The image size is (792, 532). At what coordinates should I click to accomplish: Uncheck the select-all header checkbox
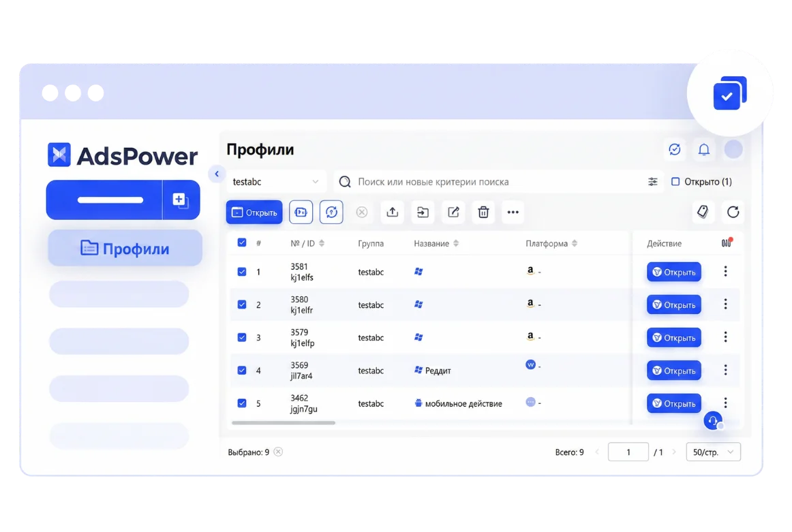pyautogui.click(x=242, y=242)
